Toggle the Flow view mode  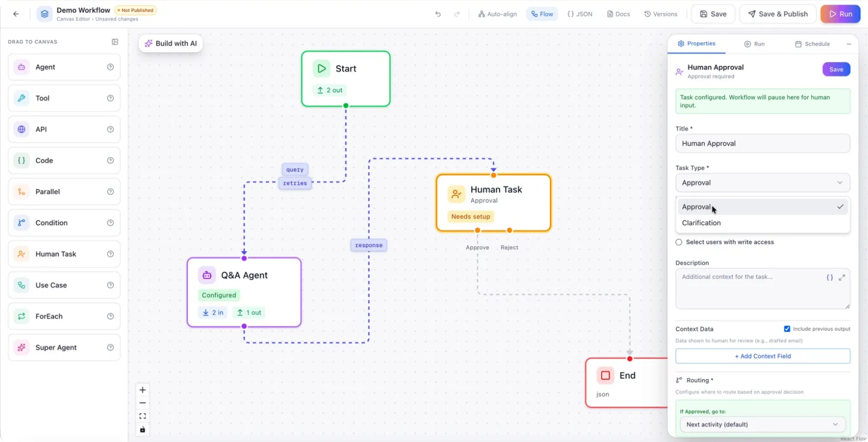542,14
